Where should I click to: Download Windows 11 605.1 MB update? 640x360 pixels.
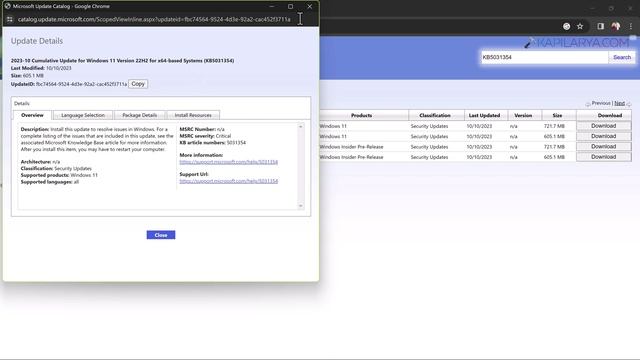pos(604,136)
